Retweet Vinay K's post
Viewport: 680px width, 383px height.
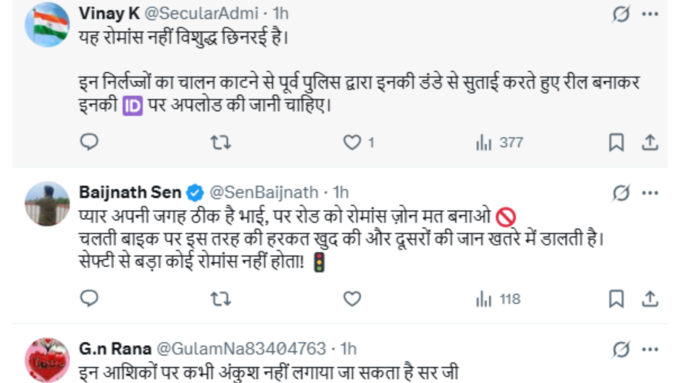[x=221, y=142]
